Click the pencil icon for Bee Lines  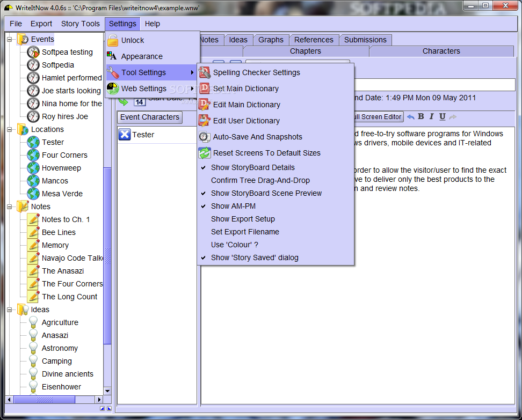coord(33,232)
